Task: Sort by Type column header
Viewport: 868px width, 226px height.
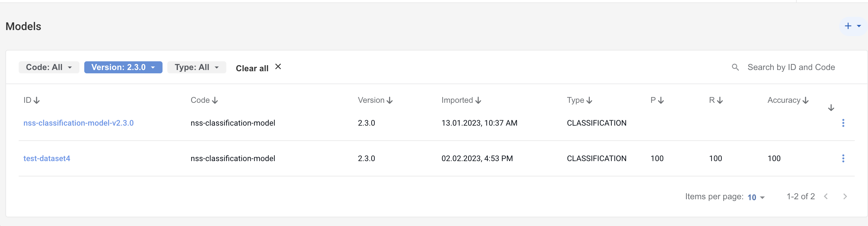Action: (x=579, y=100)
